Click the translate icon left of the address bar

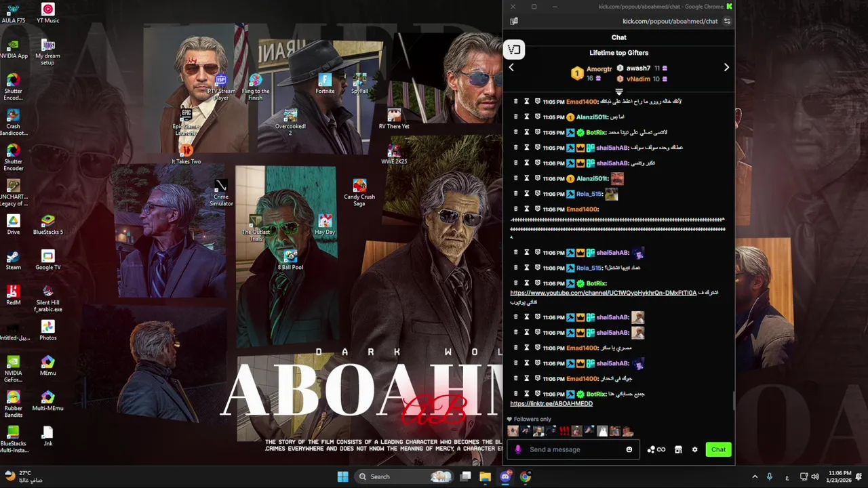click(x=514, y=21)
